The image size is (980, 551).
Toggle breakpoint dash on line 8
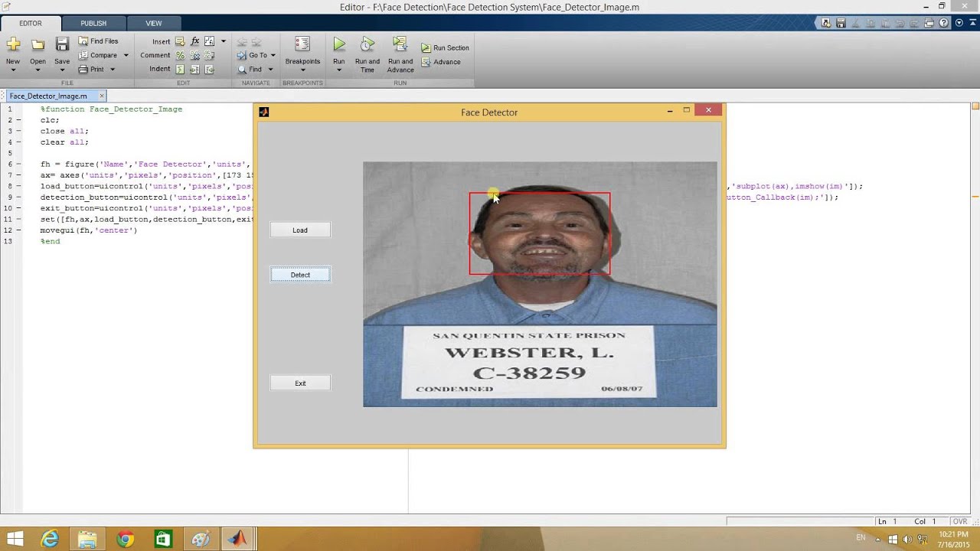coord(18,186)
